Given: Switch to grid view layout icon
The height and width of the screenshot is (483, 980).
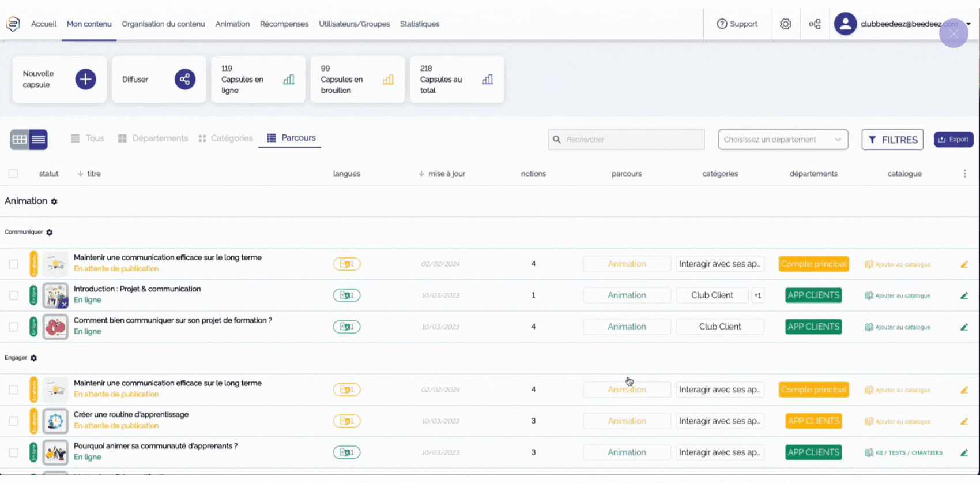Looking at the screenshot, I should click(20, 139).
